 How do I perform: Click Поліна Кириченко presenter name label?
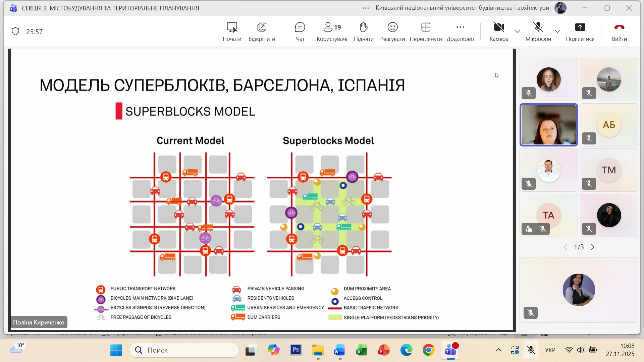[39, 322]
